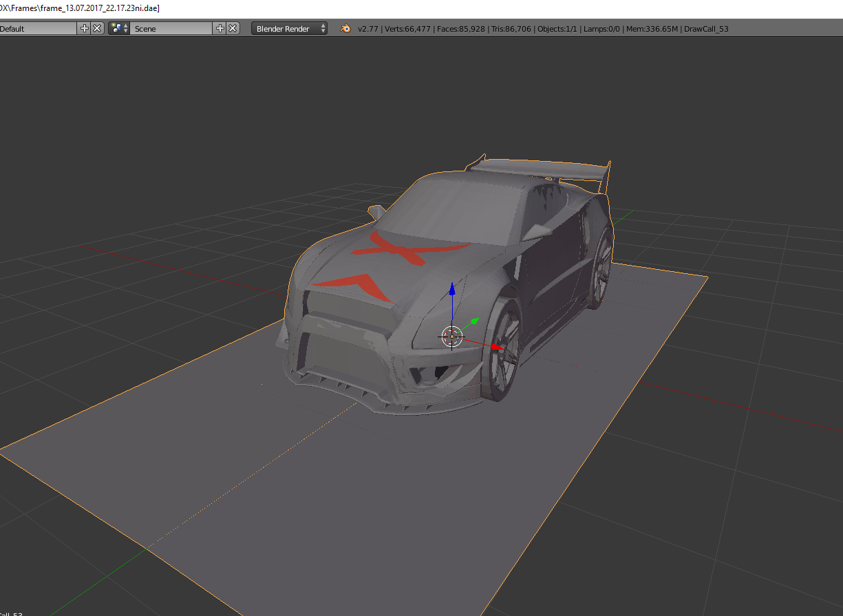Delete the Default screen layout with X icon
843x616 pixels.
(x=97, y=28)
